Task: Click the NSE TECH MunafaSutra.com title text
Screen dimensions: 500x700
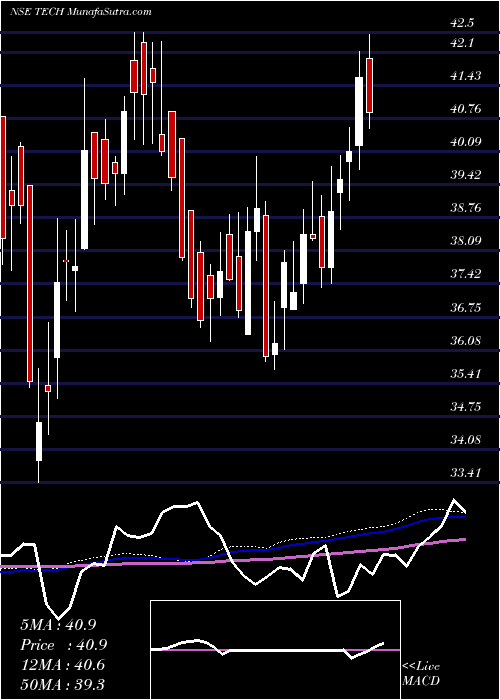Action: coord(80,12)
